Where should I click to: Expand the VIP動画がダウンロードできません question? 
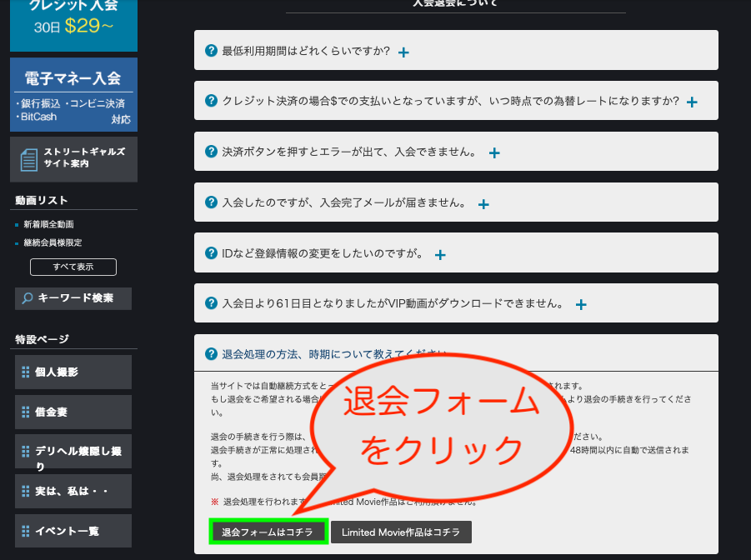click(x=581, y=305)
